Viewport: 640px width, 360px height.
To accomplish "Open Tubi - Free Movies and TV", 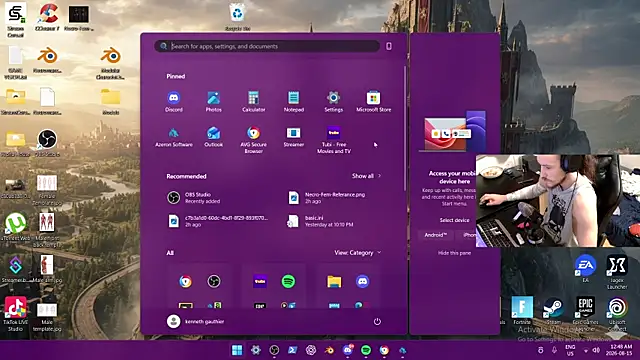I will point(333,140).
